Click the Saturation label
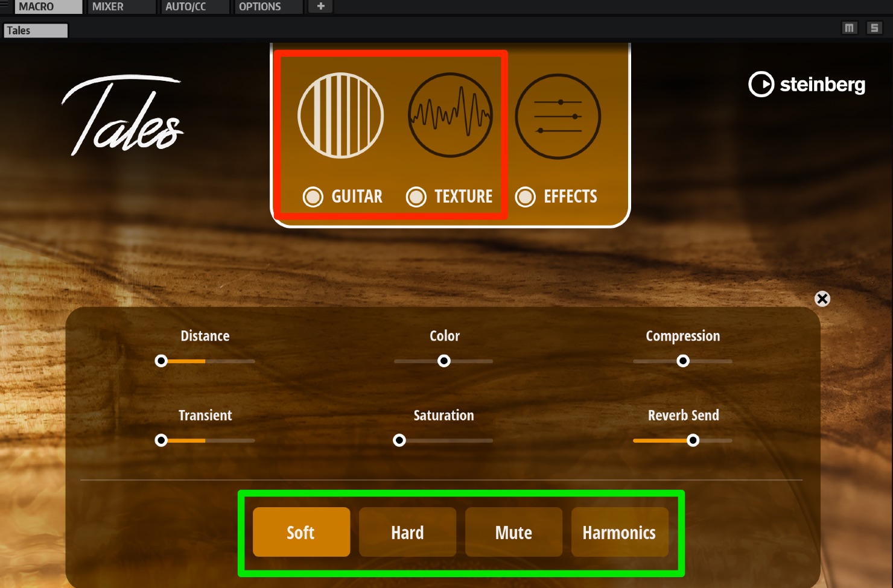Viewport: 893px width, 588px height. click(444, 415)
